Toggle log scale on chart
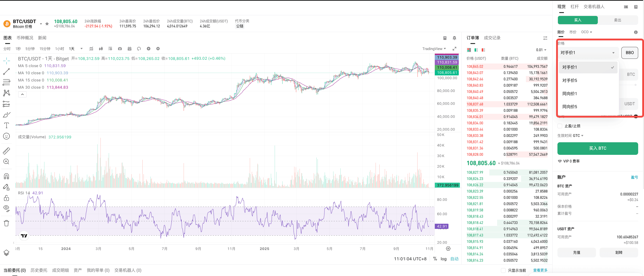 coord(444,259)
